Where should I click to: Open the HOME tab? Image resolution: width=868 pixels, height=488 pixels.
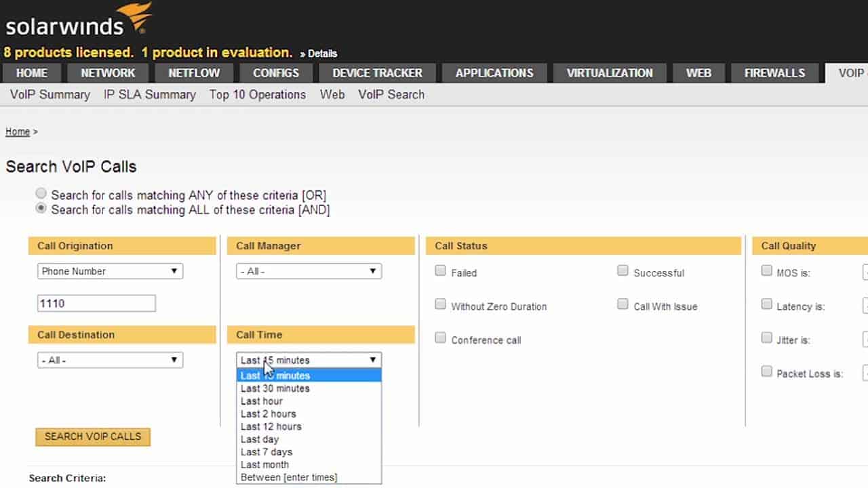point(32,73)
